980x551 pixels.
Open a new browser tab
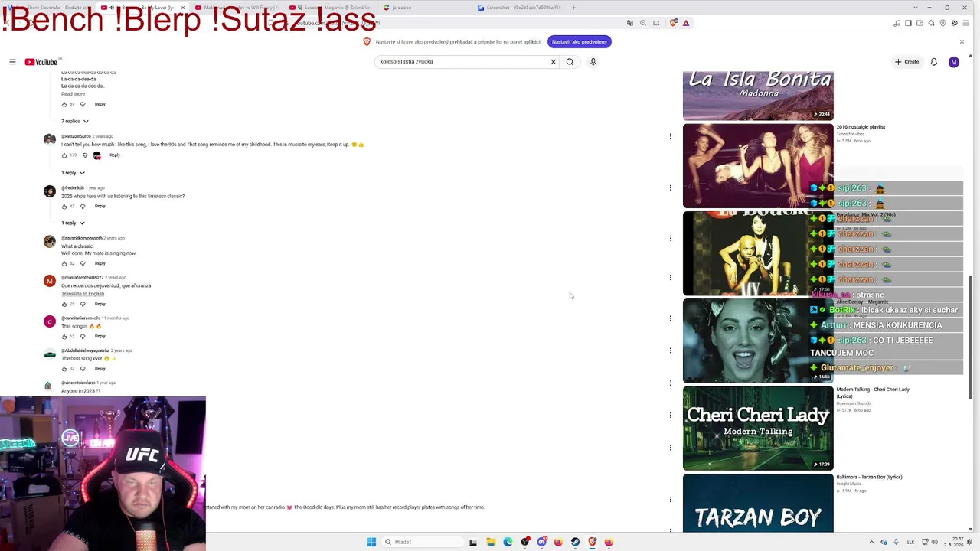[574, 8]
